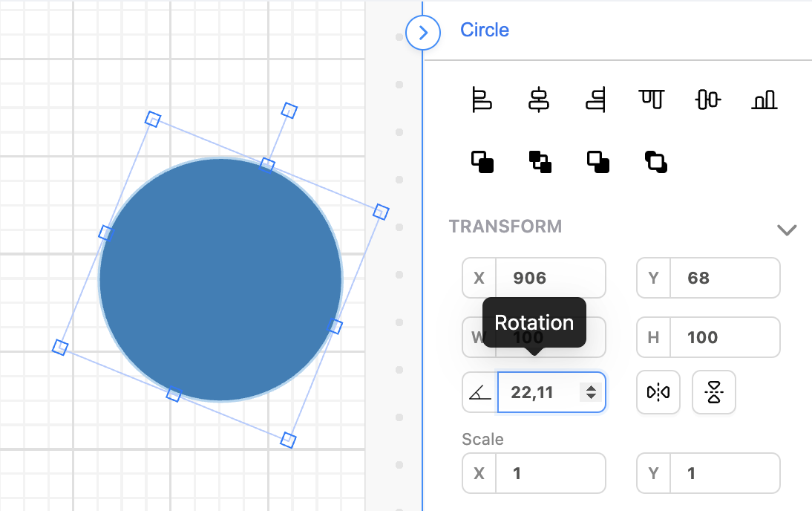Collapse the side panel with arrow button

(x=423, y=33)
